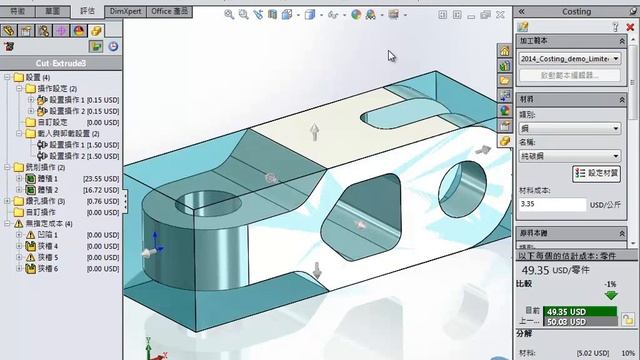640x360 pixels.
Task: Close the Costing pane with red X
Action: pyautogui.click(x=630, y=27)
